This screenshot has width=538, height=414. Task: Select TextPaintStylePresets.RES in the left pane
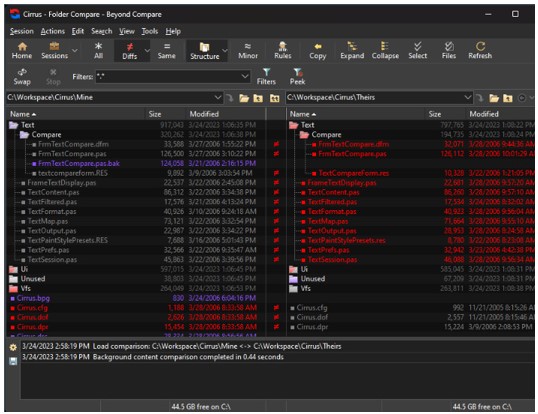[x=68, y=240]
